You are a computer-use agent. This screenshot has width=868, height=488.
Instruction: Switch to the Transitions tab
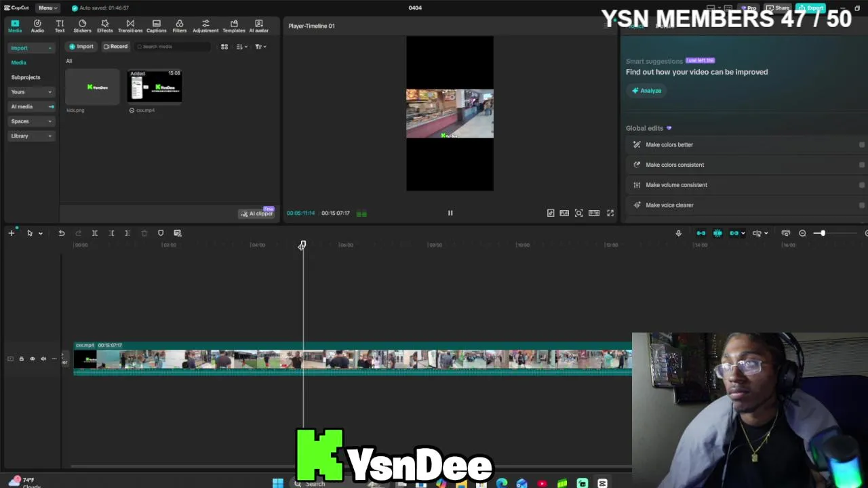(x=130, y=26)
